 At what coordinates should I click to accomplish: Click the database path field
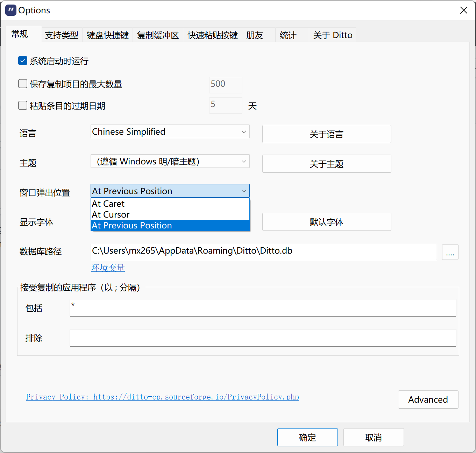pos(264,252)
